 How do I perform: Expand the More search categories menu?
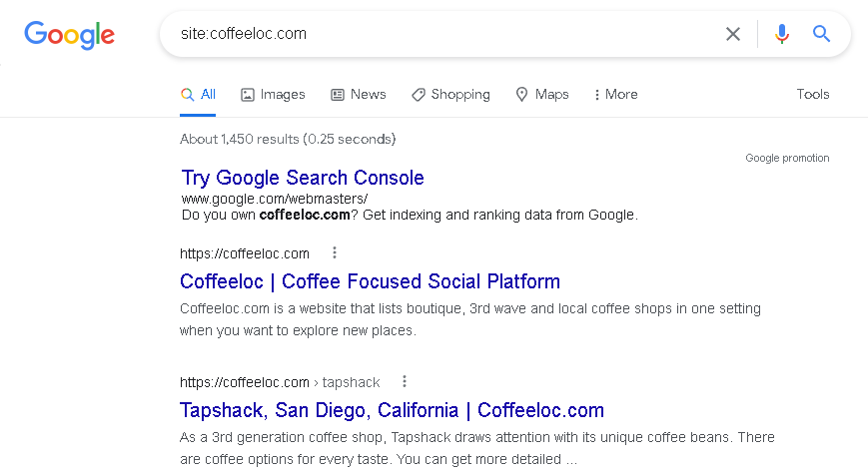click(615, 95)
